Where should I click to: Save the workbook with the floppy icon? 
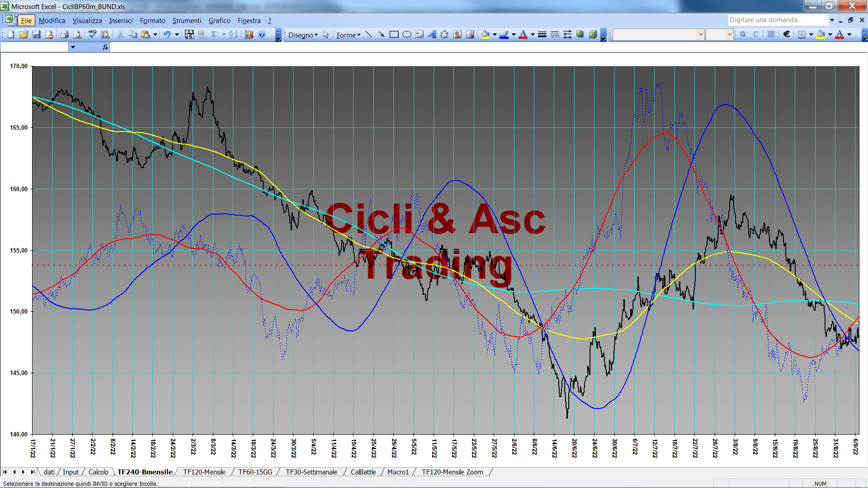37,34
